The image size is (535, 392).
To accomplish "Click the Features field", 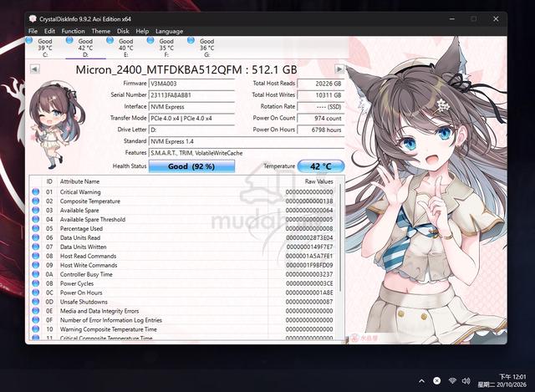I will (x=247, y=153).
